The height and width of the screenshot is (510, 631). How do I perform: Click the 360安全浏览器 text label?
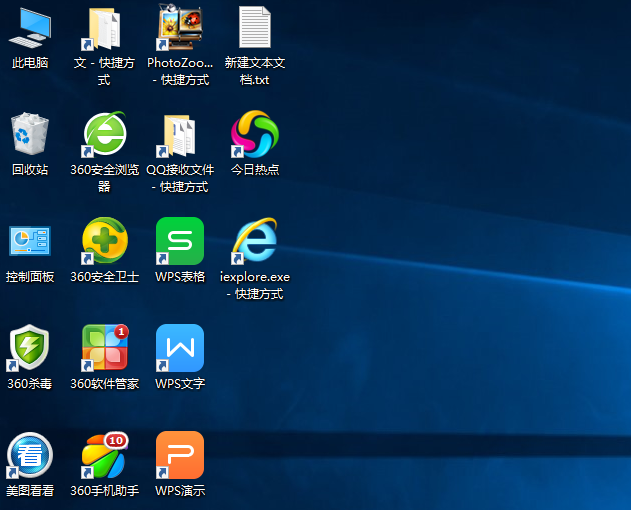tap(104, 178)
